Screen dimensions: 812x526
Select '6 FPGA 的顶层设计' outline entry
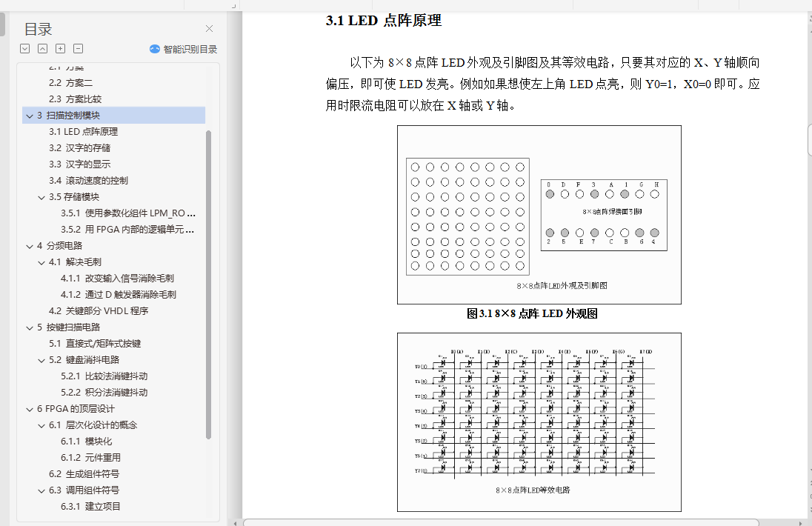(x=76, y=409)
